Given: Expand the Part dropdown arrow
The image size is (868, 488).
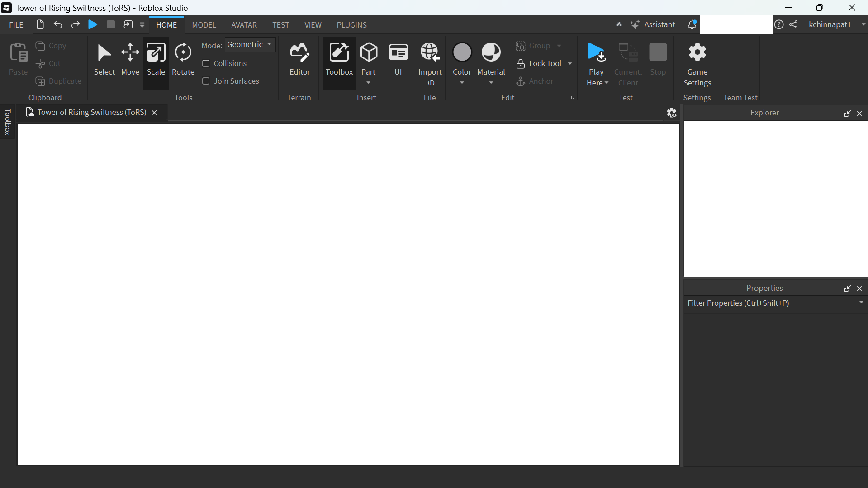Looking at the screenshot, I should click(x=369, y=83).
